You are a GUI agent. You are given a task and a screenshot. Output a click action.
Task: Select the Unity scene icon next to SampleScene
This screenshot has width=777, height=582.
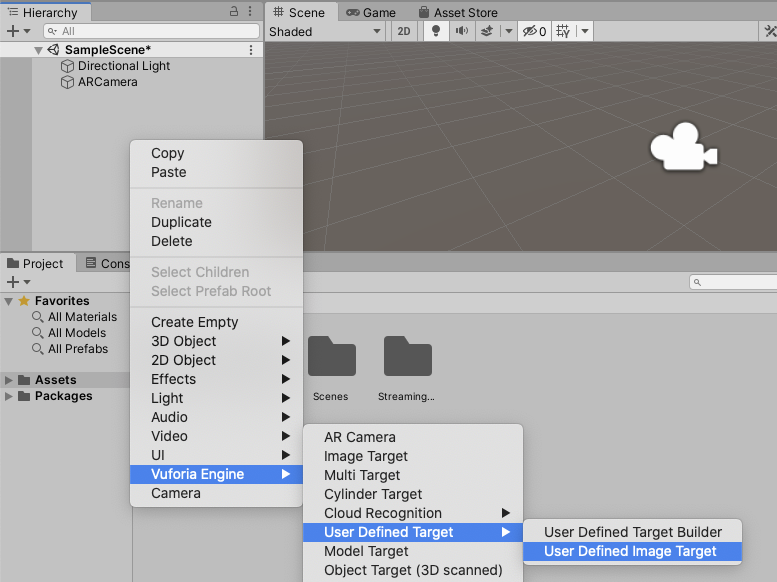(54, 50)
